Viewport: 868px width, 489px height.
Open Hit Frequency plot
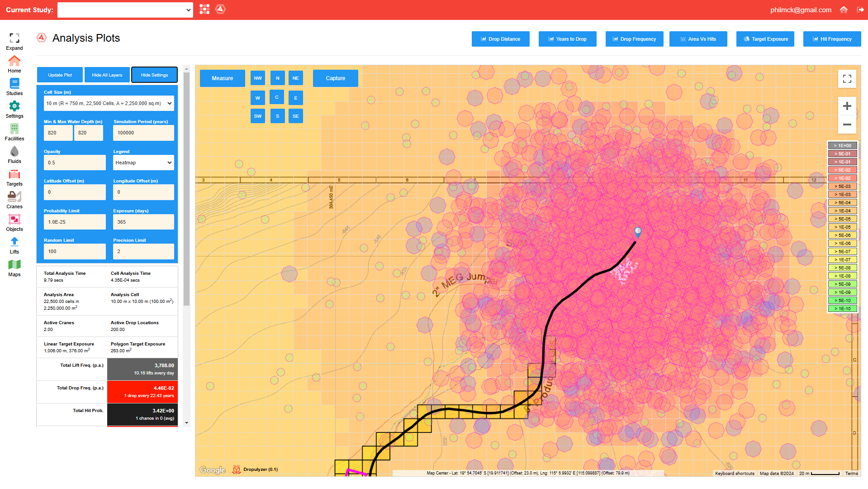coord(832,39)
